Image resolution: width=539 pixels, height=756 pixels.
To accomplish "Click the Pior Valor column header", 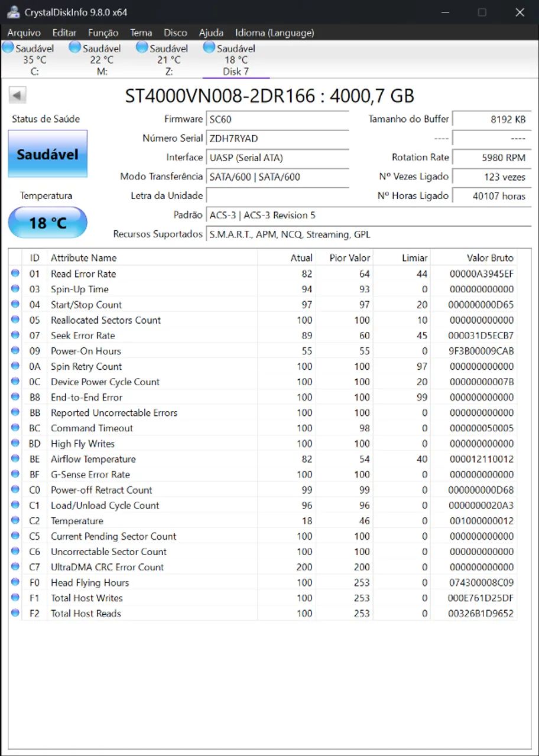I will tap(344, 258).
